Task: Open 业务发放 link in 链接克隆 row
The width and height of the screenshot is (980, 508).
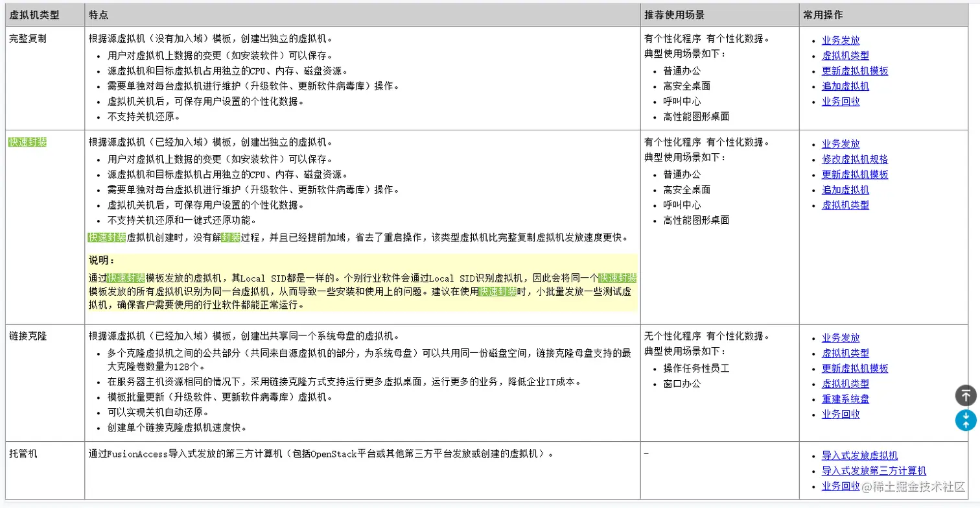Action: click(841, 338)
